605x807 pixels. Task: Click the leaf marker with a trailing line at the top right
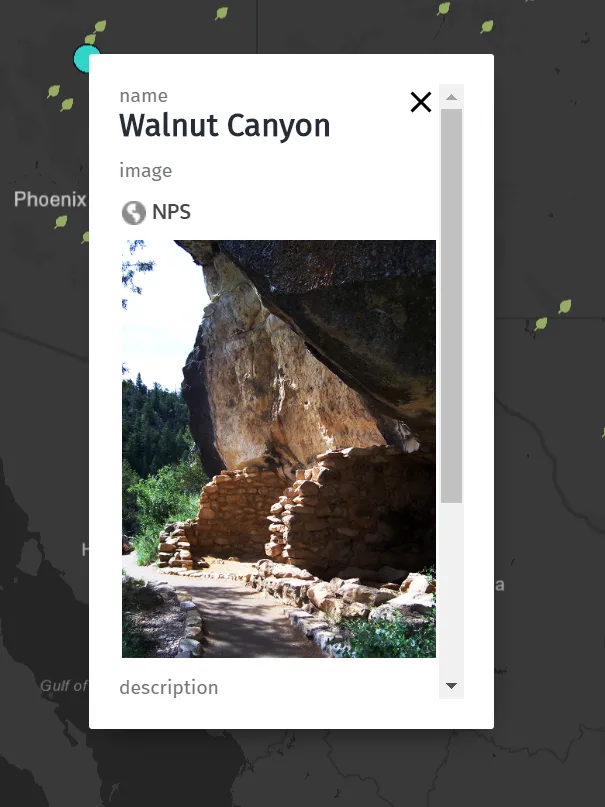click(443, 9)
